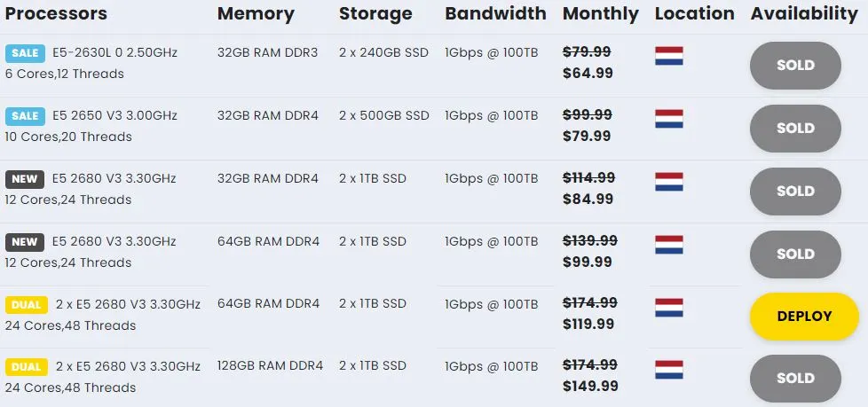Click the SALE badge on E5-2630L row
This screenshot has height=407, width=868.
pyautogui.click(x=25, y=53)
